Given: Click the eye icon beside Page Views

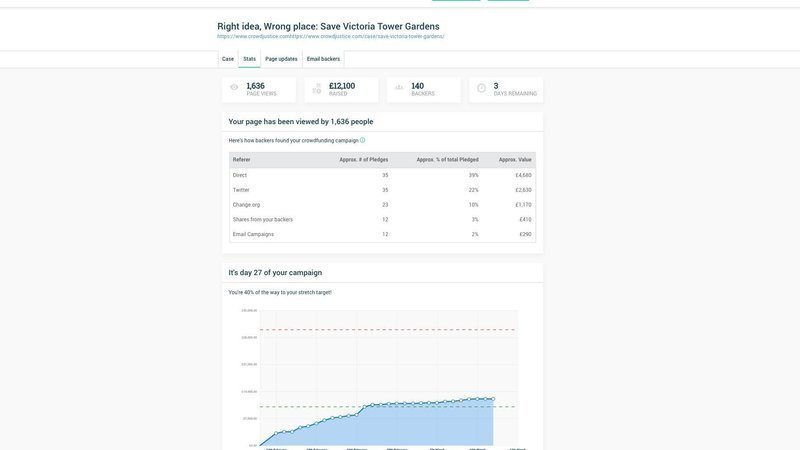Looking at the screenshot, I should (234, 88).
